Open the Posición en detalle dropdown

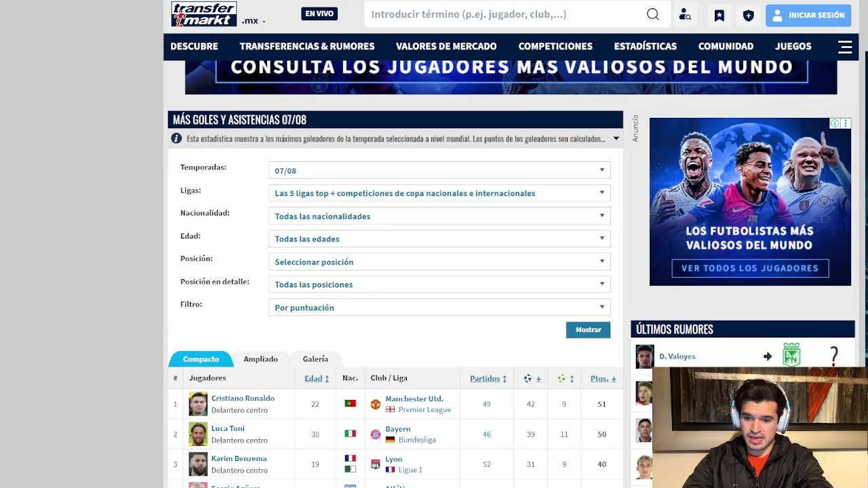439,285
